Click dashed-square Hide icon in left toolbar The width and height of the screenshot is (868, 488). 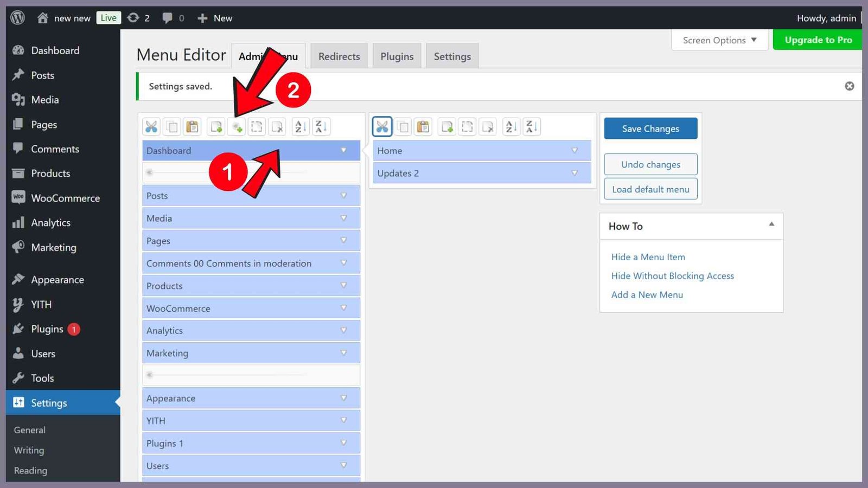point(257,127)
